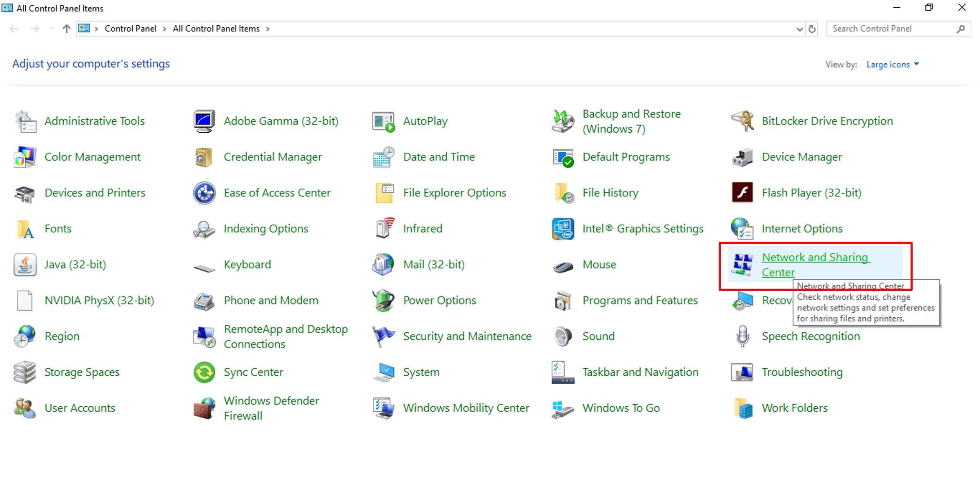The width and height of the screenshot is (980, 490).
Task: Open the Programs and Features link
Action: (640, 301)
